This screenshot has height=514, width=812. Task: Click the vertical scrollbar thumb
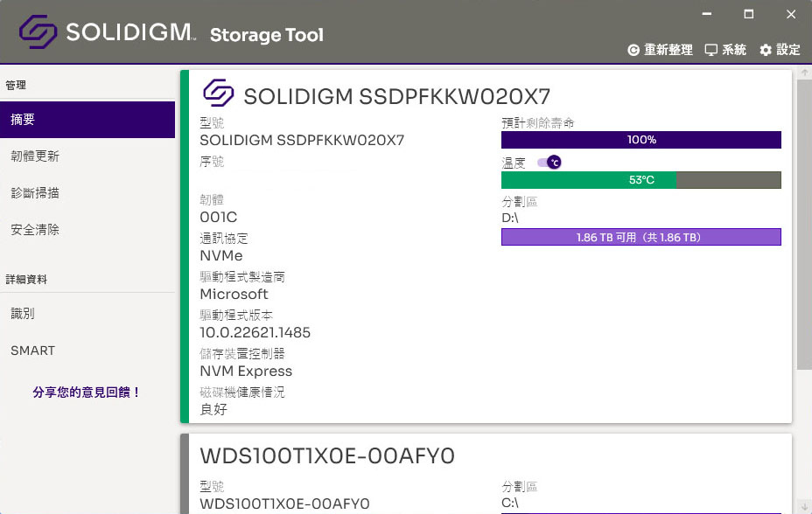click(x=804, y=225)
